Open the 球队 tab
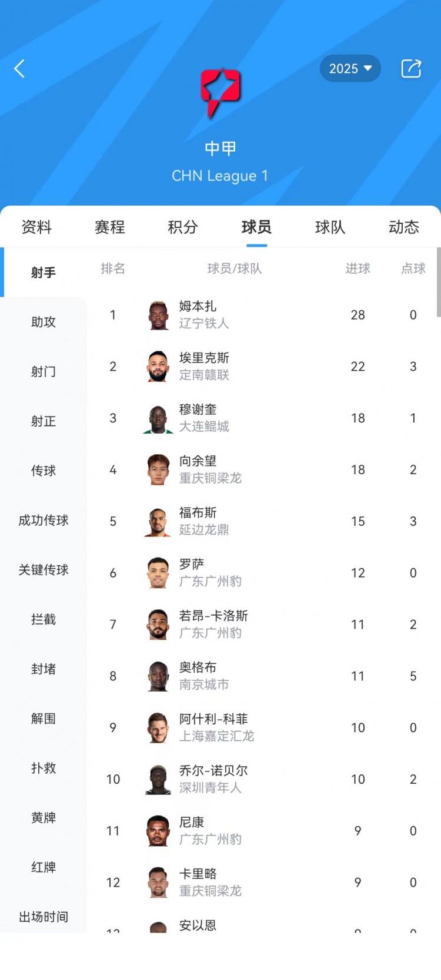This screenshot has height=980, width=441. point(330,227)
